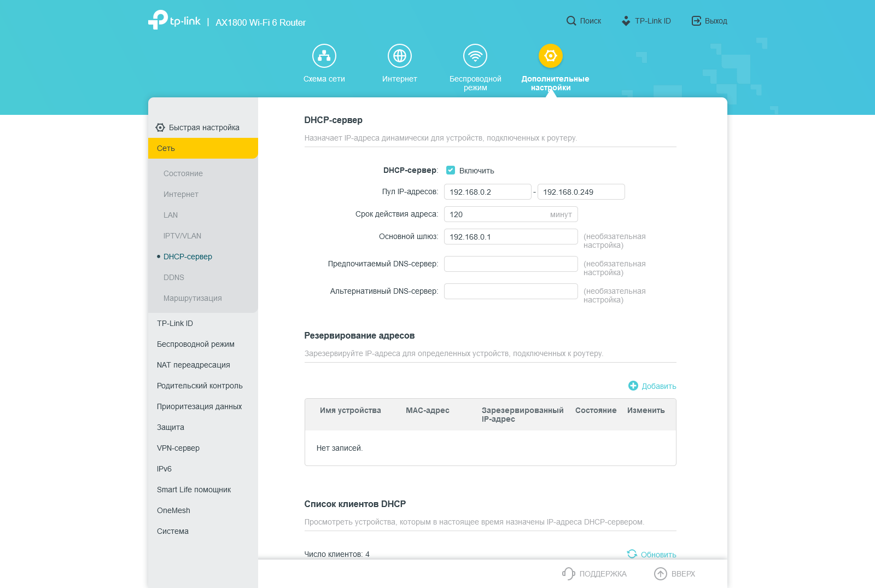Click the ПОДДЕРЖКА headset icon
The image size is (875, 588).
[569, 574]
